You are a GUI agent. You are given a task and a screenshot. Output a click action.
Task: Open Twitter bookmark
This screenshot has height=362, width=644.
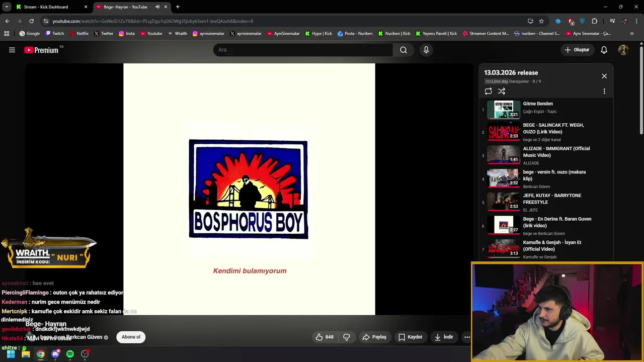coord(104,34)
